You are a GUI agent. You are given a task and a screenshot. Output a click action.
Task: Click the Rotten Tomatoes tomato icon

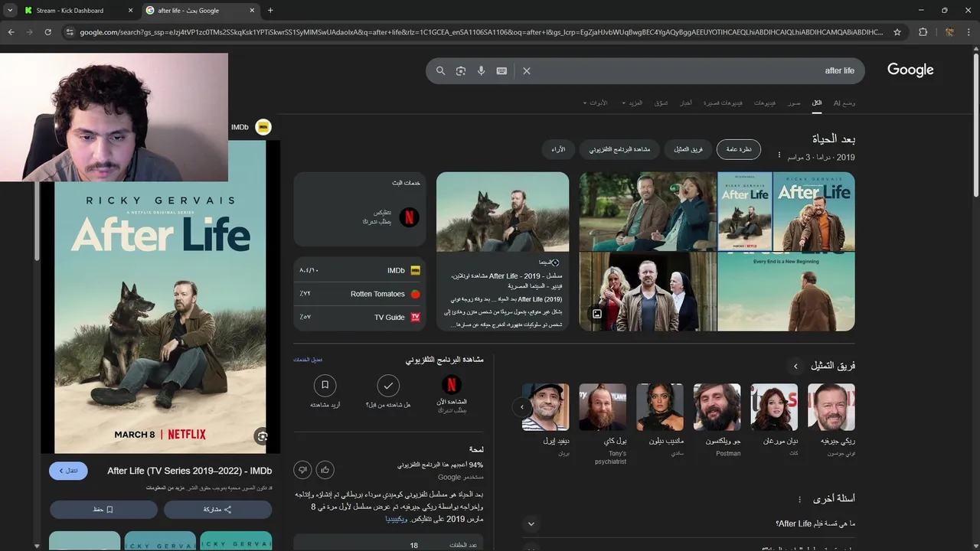pos(416,294)
